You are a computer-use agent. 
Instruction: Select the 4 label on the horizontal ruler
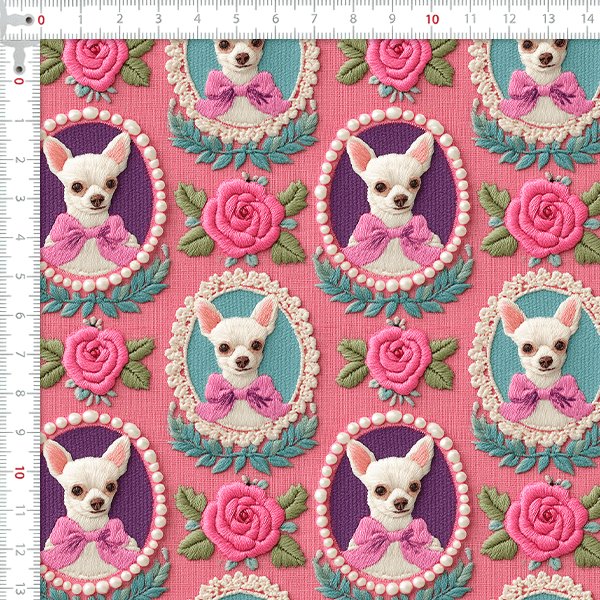[197, 19]
